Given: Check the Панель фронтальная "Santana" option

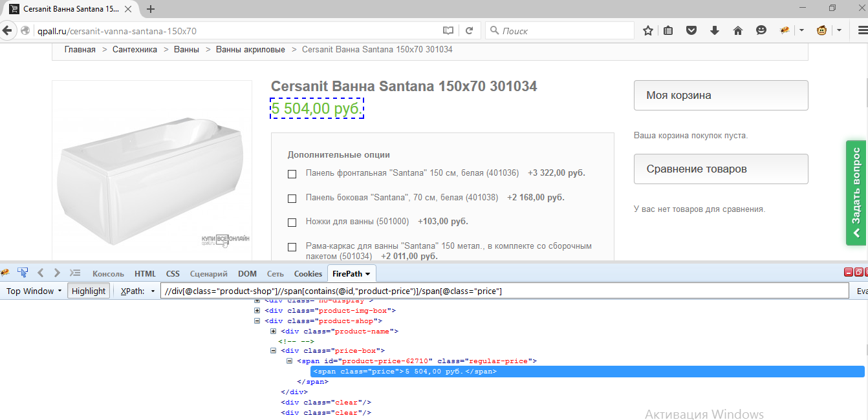Looking at the screenshot, I should (x=292, y=174).
